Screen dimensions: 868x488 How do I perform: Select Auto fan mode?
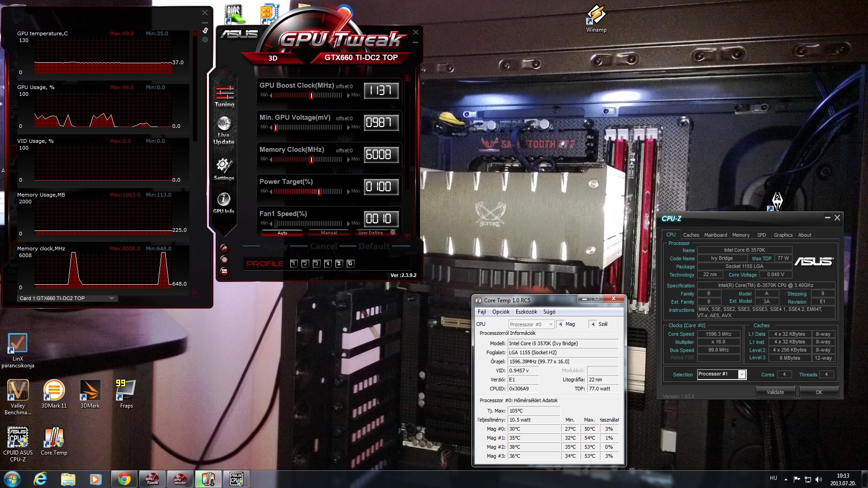click(x=282, y=233)
